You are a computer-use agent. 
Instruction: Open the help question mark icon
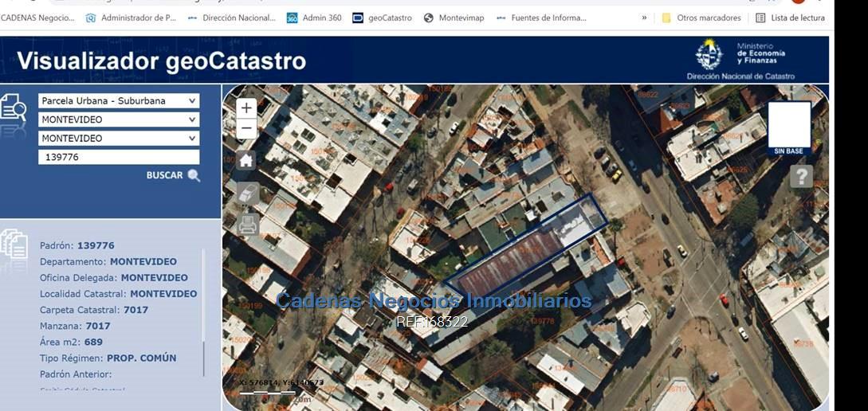click(x=801, y=177)
